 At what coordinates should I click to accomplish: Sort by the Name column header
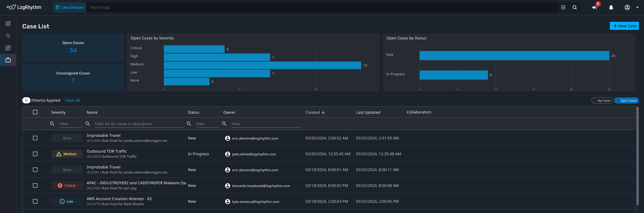coord(92,112)
